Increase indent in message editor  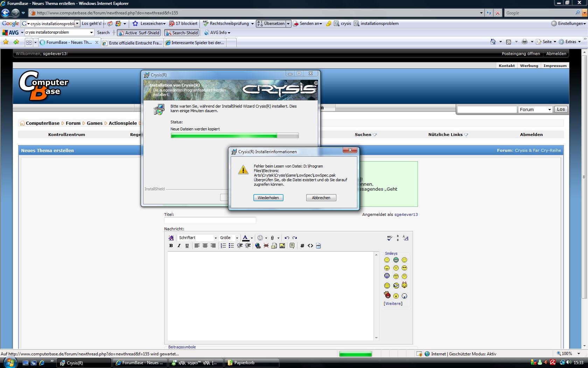pyautogui.click(x=248, y=246)
